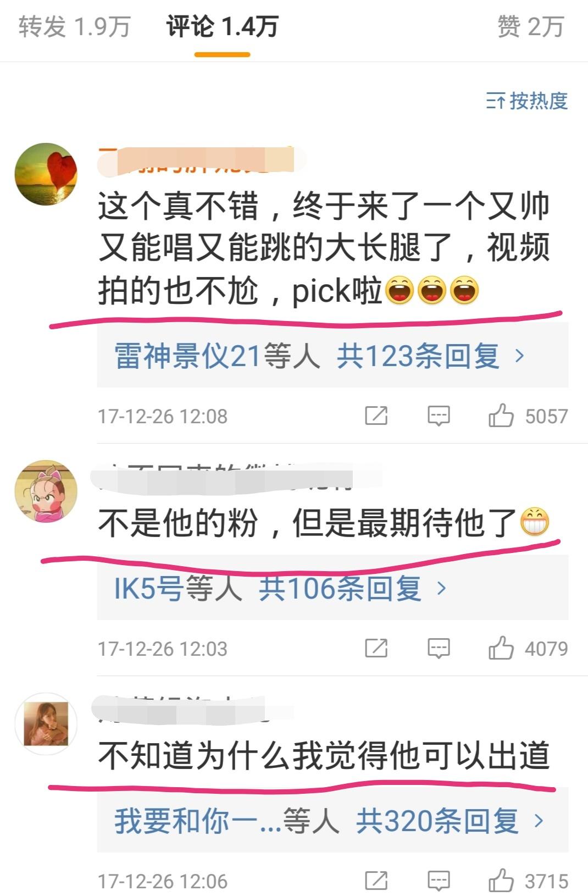Reply to the comment with 5057 likes
The image size is (588, 896).
pos(439,416)
